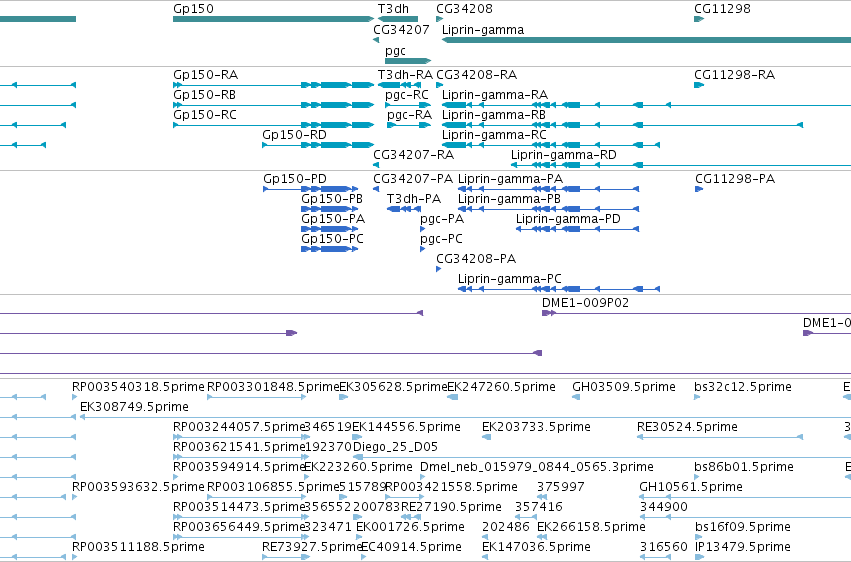The width and height of the screenshot is (851, 562).
Task: Select EST EK308749.5prime
Action: 465,417
